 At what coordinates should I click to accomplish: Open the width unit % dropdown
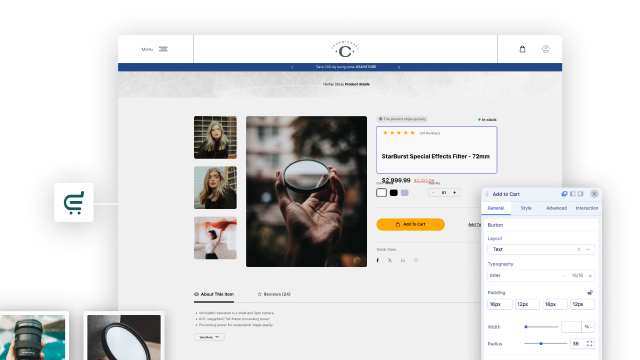click(x=588, y=327)
